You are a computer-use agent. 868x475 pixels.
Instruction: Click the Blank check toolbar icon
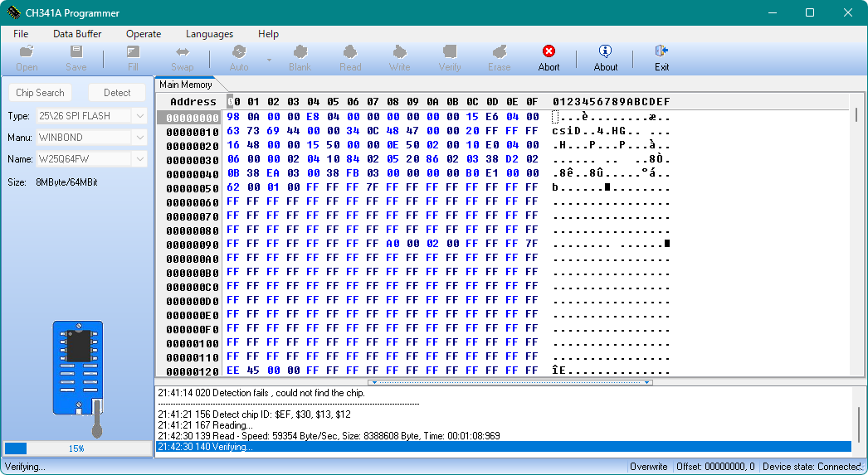coord(300,58)
